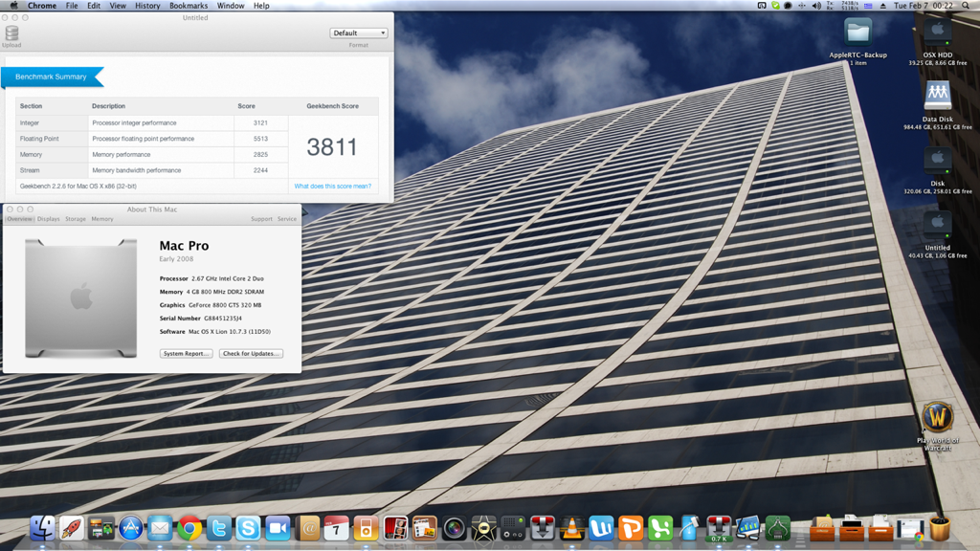Open iPhoto from the dock

point(424,528)
